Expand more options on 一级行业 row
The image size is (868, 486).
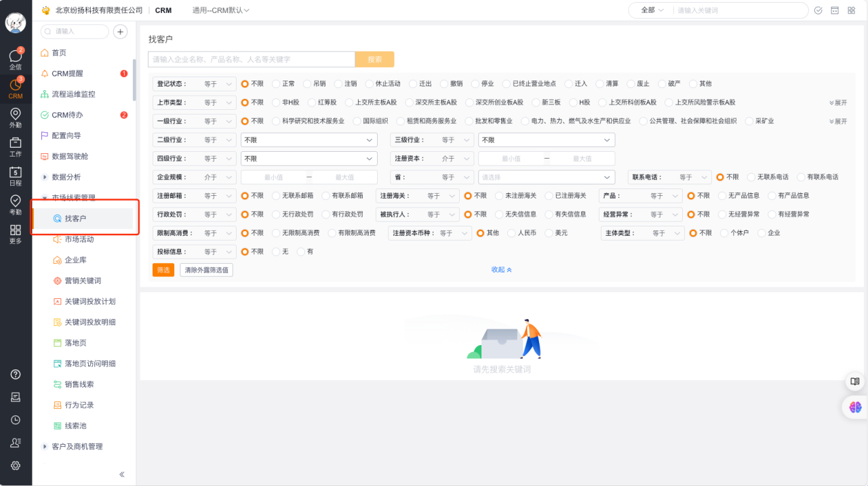coord(838,121)
